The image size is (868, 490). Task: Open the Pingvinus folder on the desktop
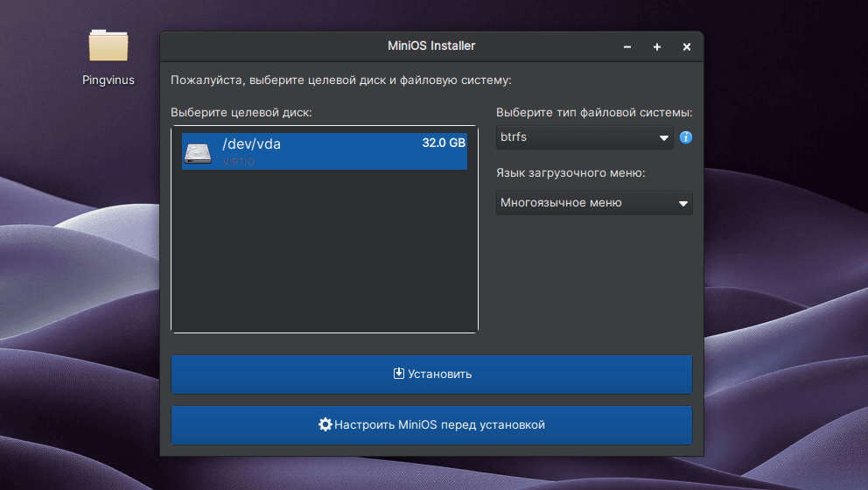(x=108, y=47)
